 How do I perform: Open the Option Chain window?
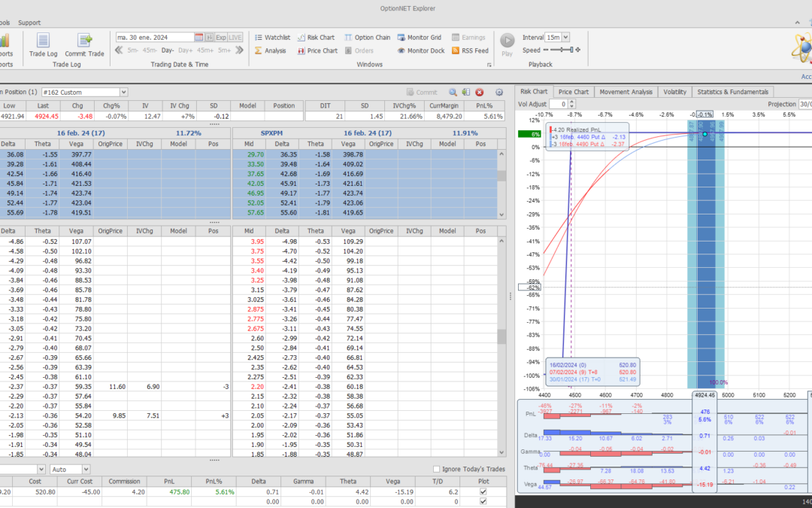[367, 37]
